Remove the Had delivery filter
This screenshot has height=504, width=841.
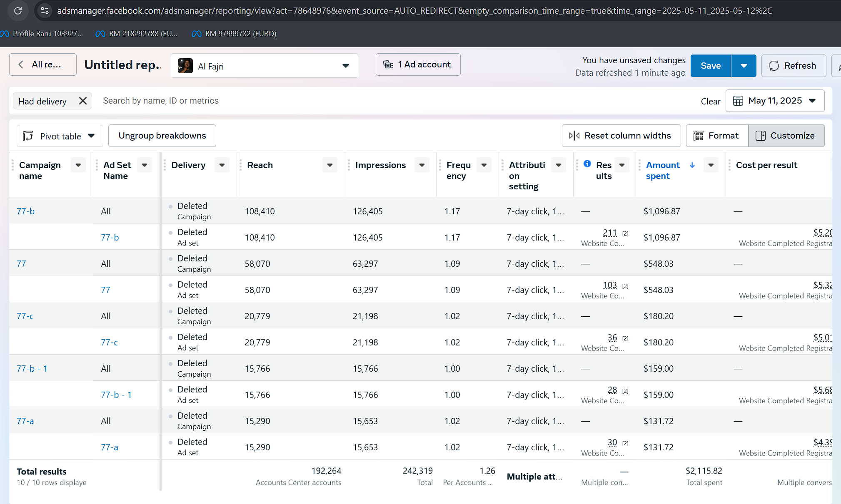tap(83, 101)
